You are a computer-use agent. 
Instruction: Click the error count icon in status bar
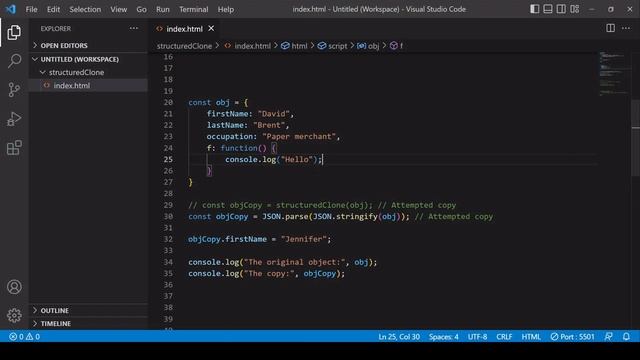13,337
